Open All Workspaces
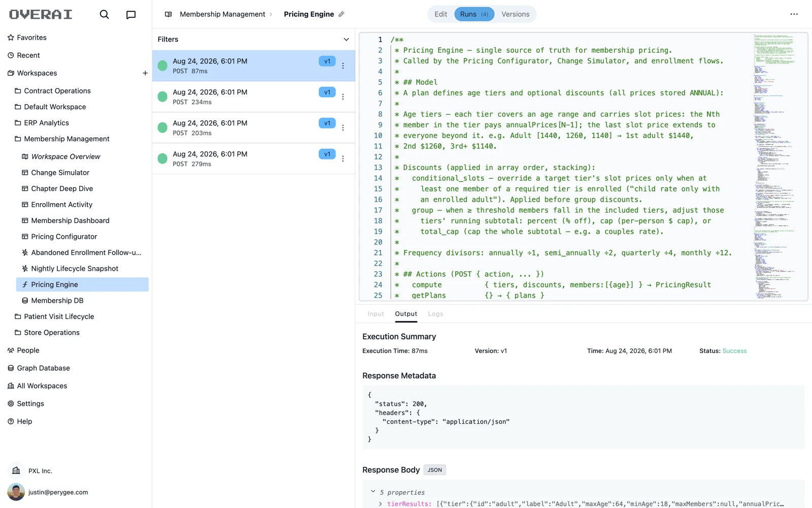The height and width of the screenshot is (508, 812). (x=42, y=386)
